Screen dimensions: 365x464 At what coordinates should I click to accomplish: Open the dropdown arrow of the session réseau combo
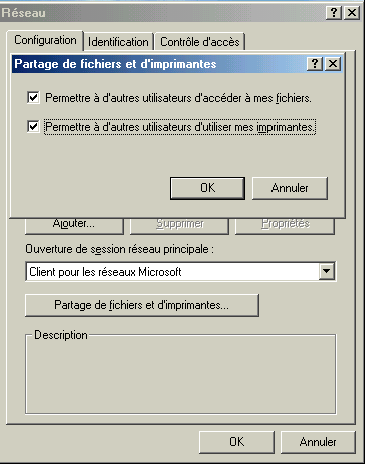coord(327,271)
